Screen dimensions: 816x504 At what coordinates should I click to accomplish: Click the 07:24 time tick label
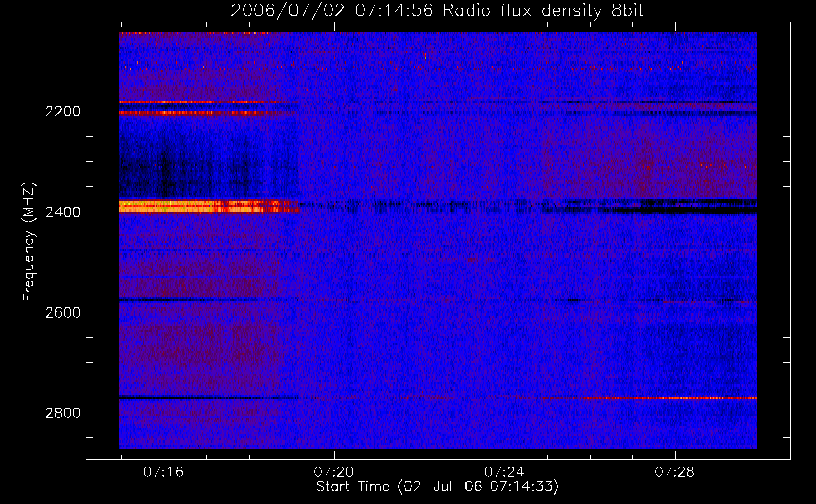[504, 472]
